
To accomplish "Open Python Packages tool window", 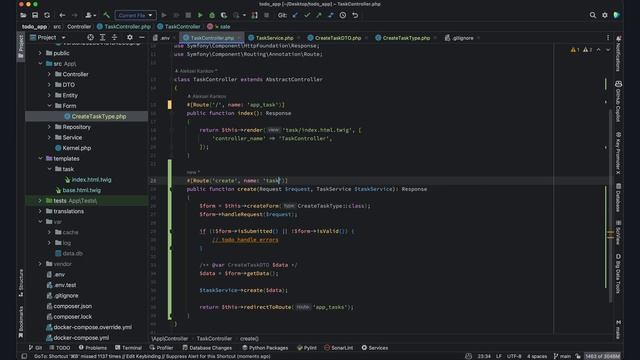I will click(265, 348).
